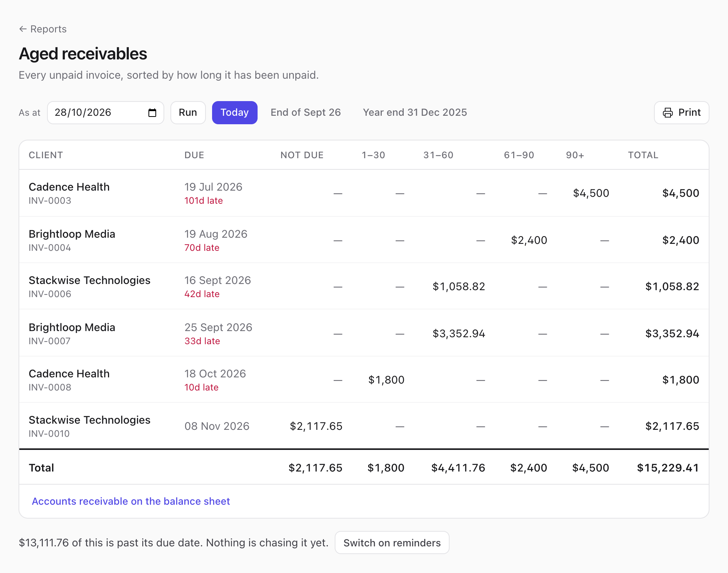Click the TOTAL column header

pyautogui.click(x=643, y=155)
